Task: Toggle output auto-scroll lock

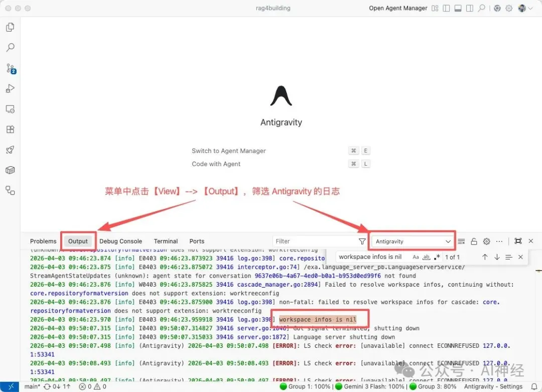Action: pyautogui.click(x=474, y=241)
